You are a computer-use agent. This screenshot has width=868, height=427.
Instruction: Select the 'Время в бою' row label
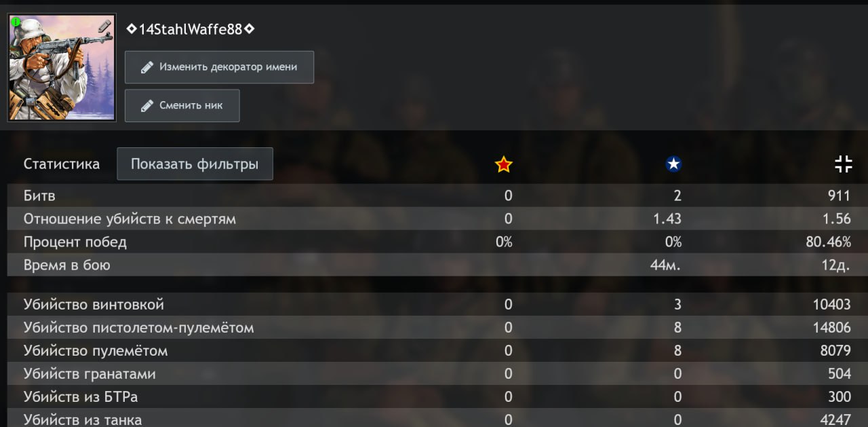pyautogui.click(x=66, y=265)
